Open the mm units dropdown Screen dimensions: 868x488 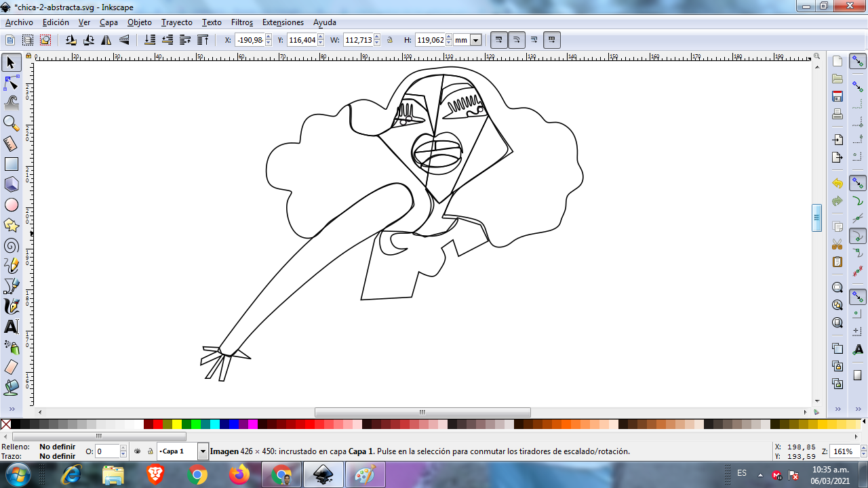476,40
